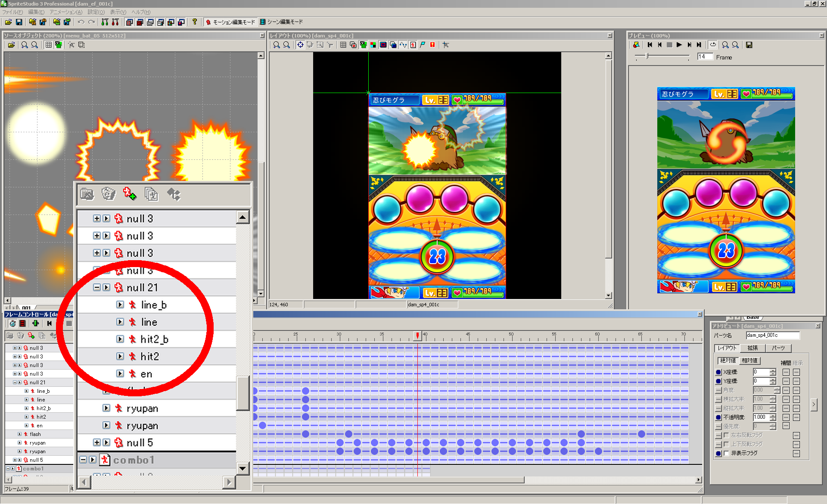Image resolution: width=827 pixels, height=504 pixels.
Task: Save the project with main toolbar disk icon
Action: [x=19, y=22]
